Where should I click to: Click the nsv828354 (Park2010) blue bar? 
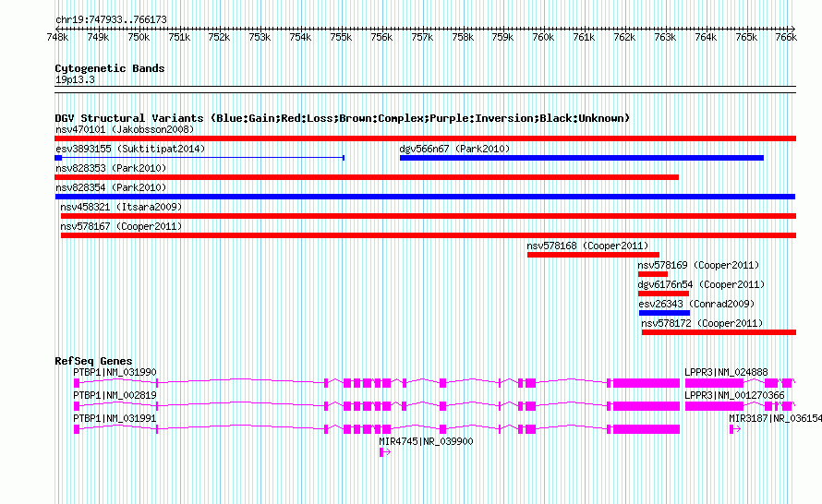425,197
